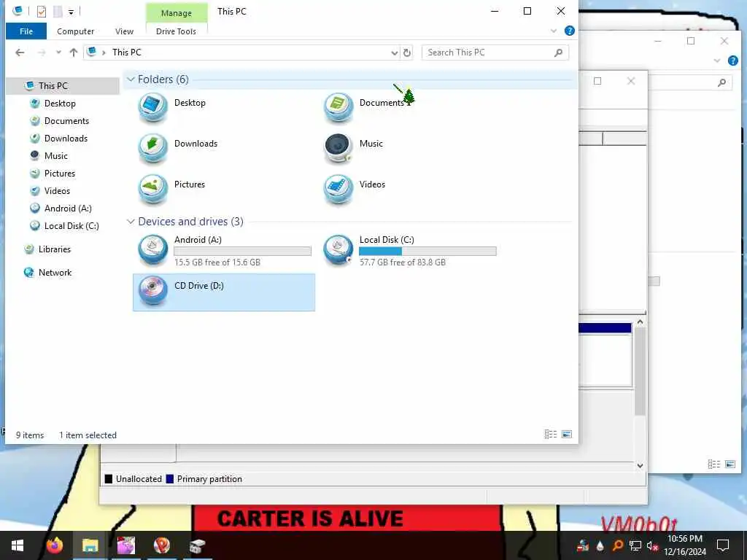Screen dimensions: 747x560
Task: Open the File tab
Action: (x=26, y=31)
